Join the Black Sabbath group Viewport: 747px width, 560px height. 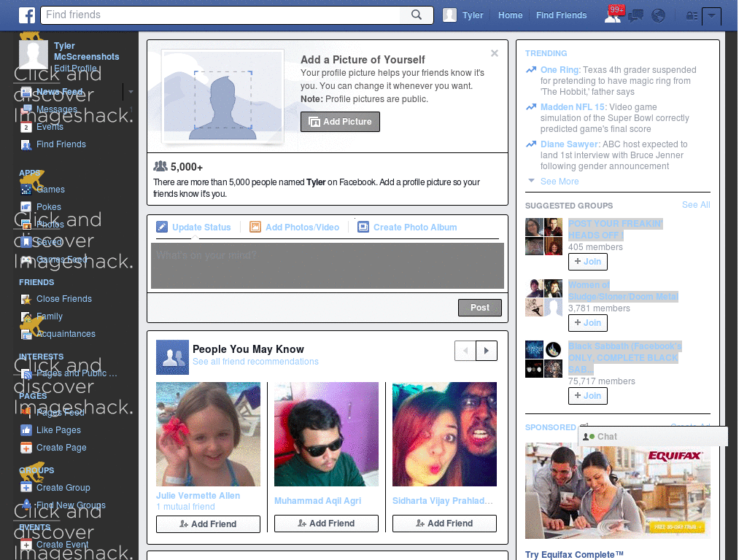pos(588,396)
